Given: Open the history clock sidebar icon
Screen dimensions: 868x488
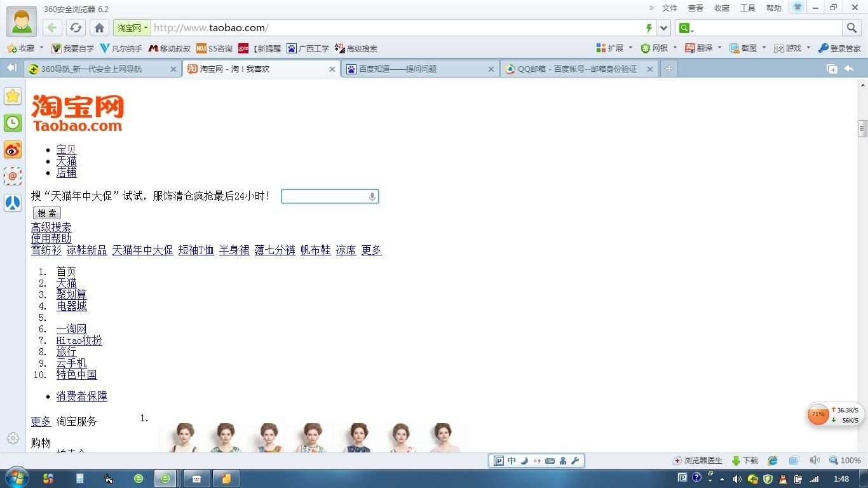Looking at the screenshot, I should pos(13,123).
